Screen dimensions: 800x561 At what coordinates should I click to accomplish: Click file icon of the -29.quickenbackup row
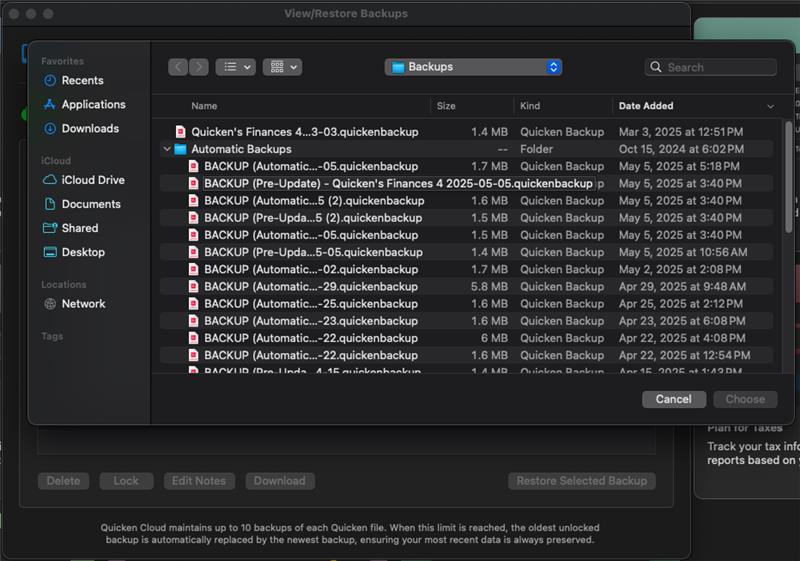tap(193, 287)
